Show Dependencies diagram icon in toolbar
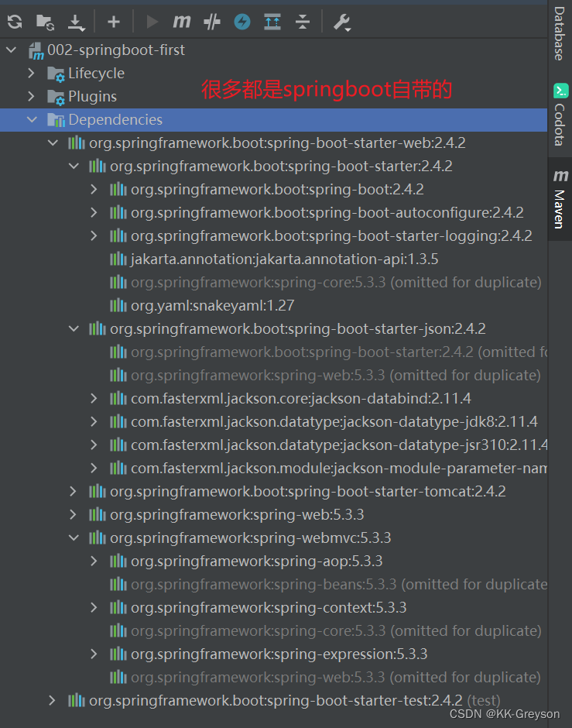Viewport: 572px width, 728px height. tap(272, 22)
